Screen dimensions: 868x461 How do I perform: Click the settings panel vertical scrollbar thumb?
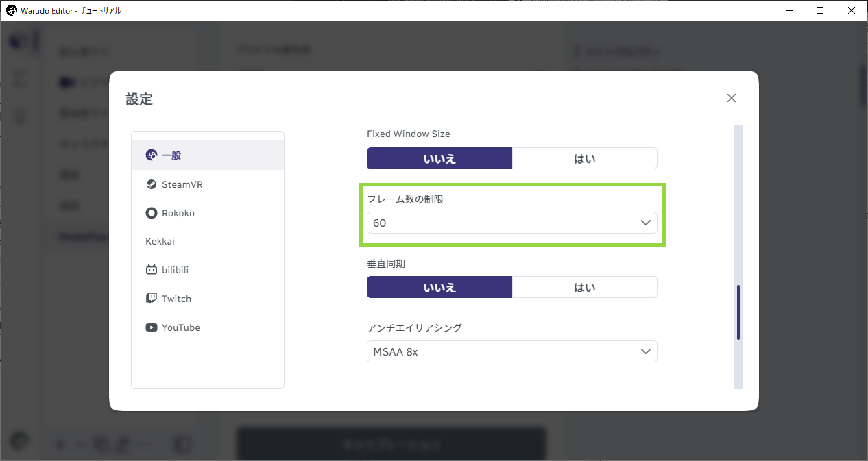[738, 312]
